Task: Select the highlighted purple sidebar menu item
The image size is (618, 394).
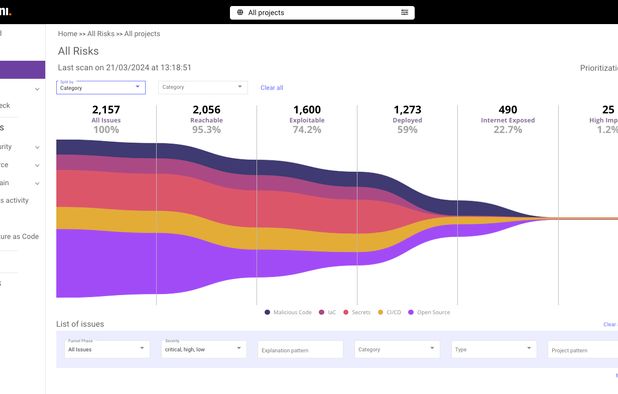Action: (x=22, y=70)
